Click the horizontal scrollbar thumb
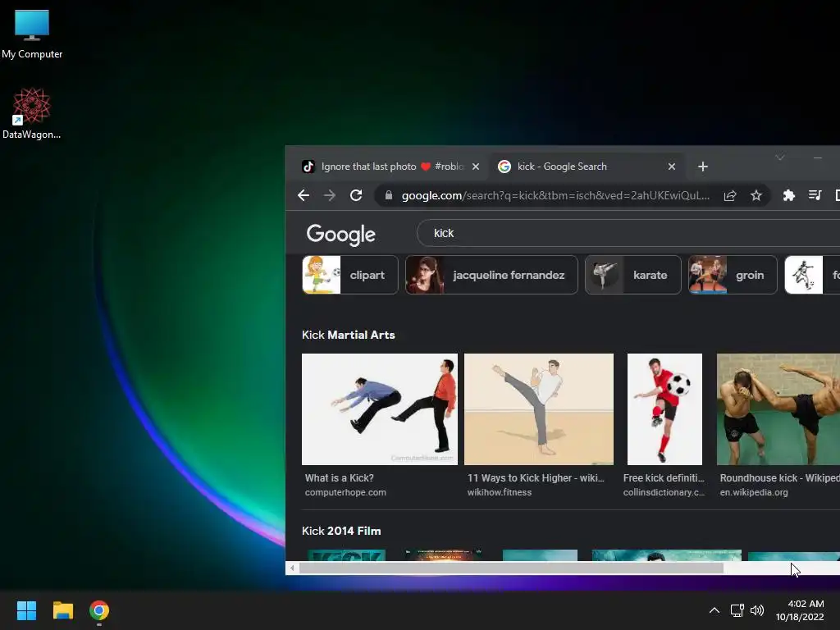Viewport: 840px width, 630px height. (511, 568)
